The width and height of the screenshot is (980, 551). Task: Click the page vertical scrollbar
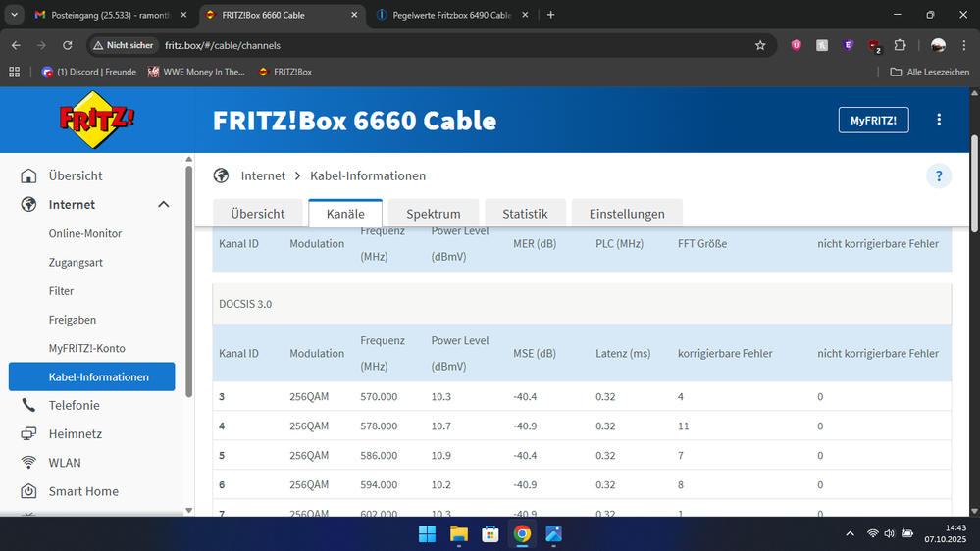974,183
